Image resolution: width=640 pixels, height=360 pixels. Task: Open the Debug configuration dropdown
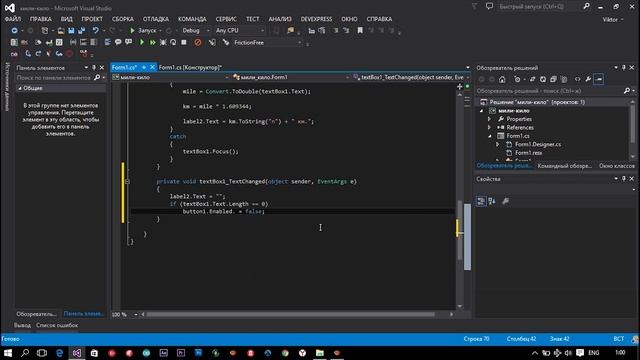click(196, 31)
